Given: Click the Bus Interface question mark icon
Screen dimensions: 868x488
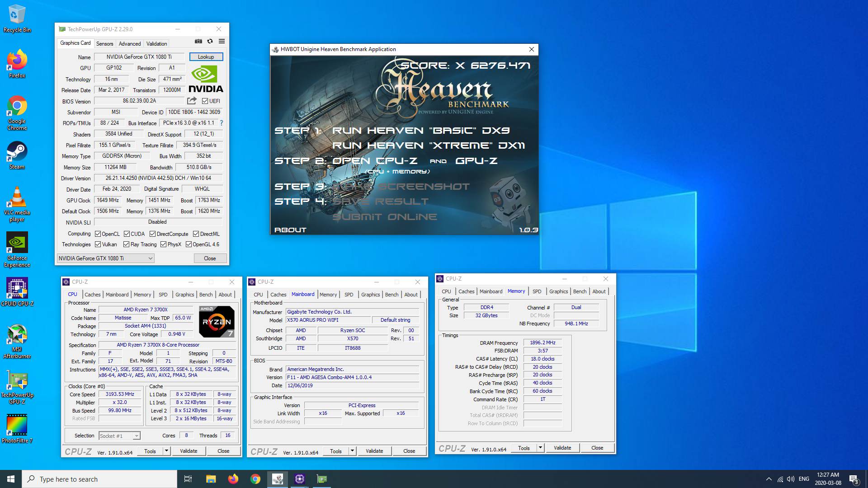Looking at the screenshot, I should [221, 123].
